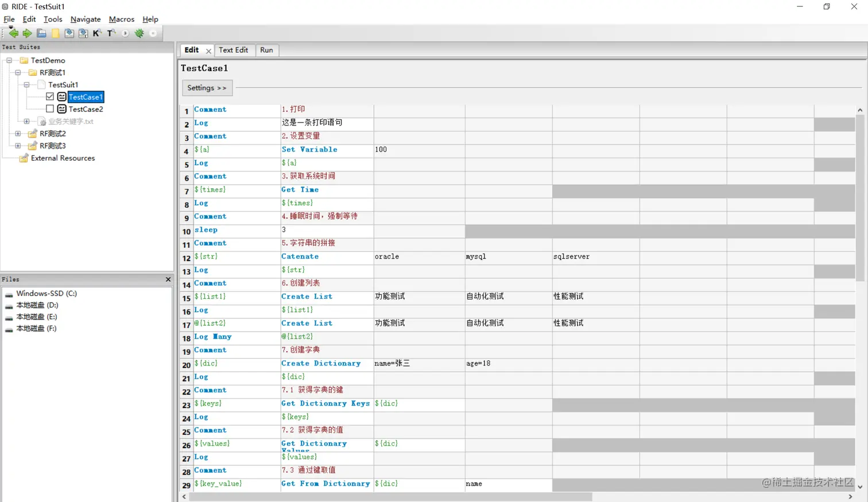Viewport: 868px width, 502px height.
Task: Click the Stop test run icon
Action: coord(153,33)
